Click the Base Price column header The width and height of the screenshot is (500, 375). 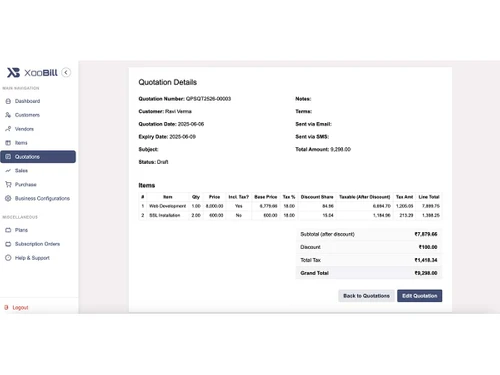tap(266, 197)
